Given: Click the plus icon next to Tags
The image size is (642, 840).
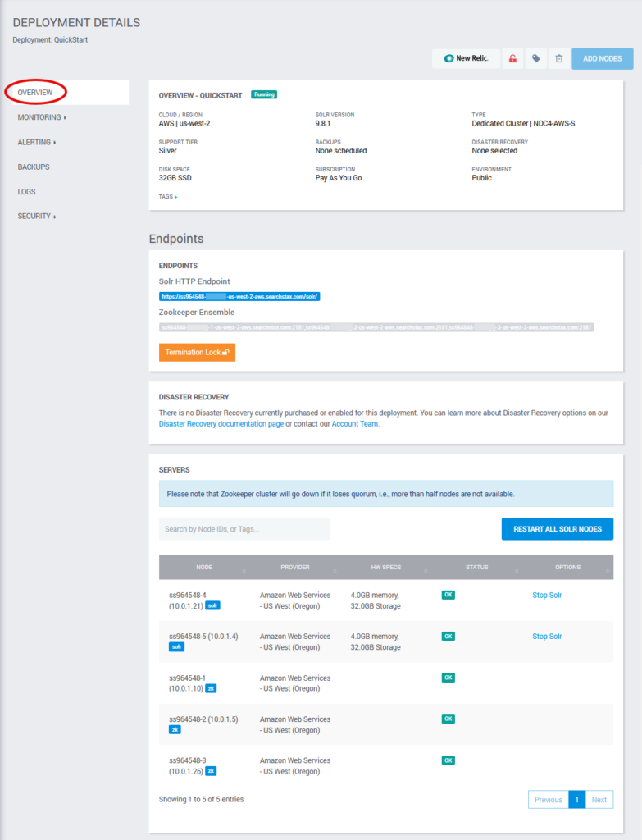Looking at the screenshot, I should (x=175, y=197).
